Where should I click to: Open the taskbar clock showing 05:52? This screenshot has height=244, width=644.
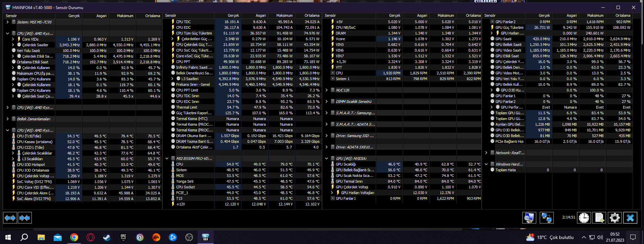(x=615, y=237)
